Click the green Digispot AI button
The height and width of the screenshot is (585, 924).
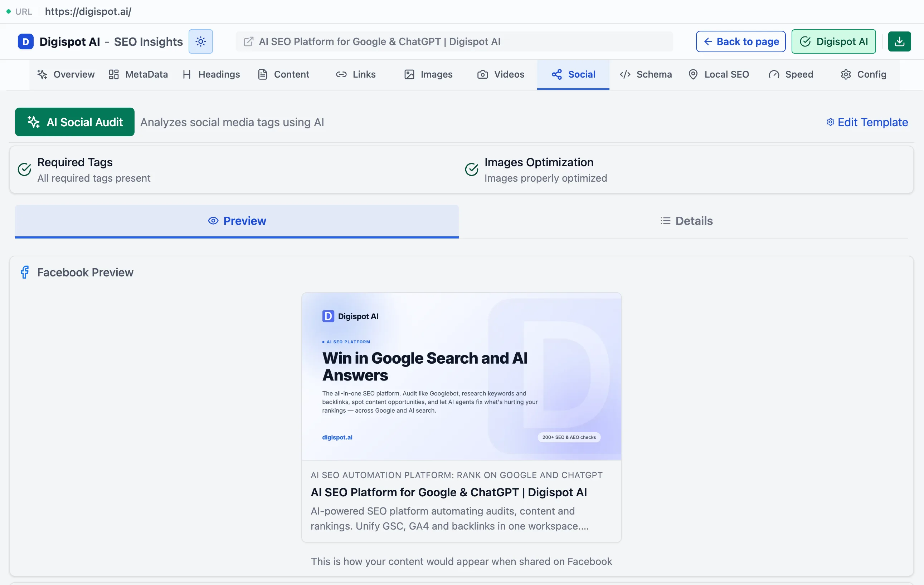[833, 41]
